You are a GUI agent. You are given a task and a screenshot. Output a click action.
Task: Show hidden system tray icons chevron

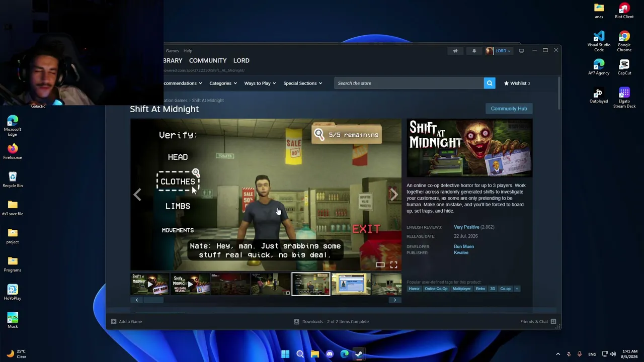(x=558, y=354)
